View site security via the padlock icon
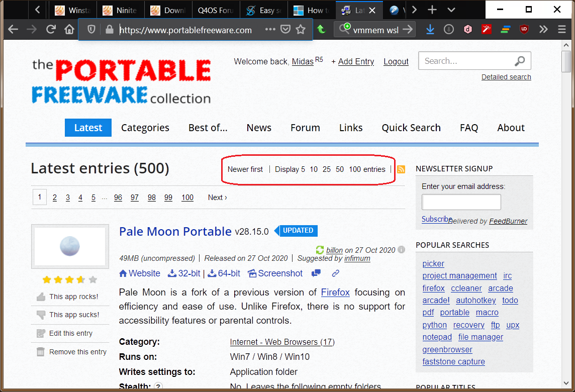Viewport: 575px width, 392px height. tap(109, 29)
